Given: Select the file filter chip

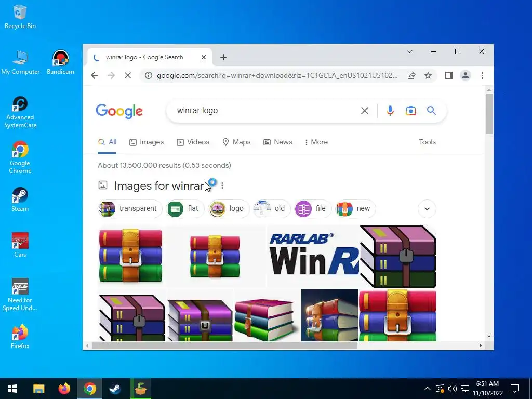Looking at the screenshot, I should click(313, 209).
